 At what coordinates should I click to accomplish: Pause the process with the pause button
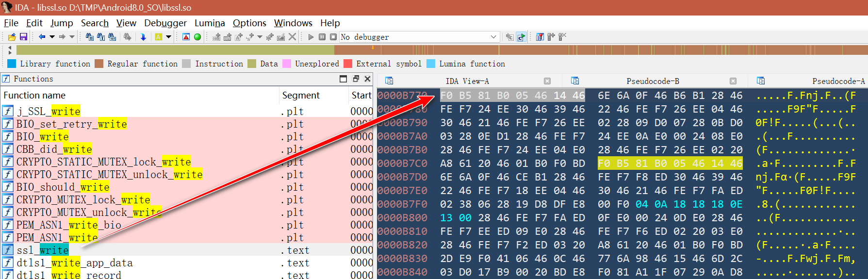click(x=322, y=37)
